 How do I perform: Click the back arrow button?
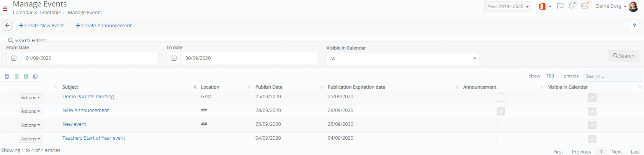(x=7, y=25)
